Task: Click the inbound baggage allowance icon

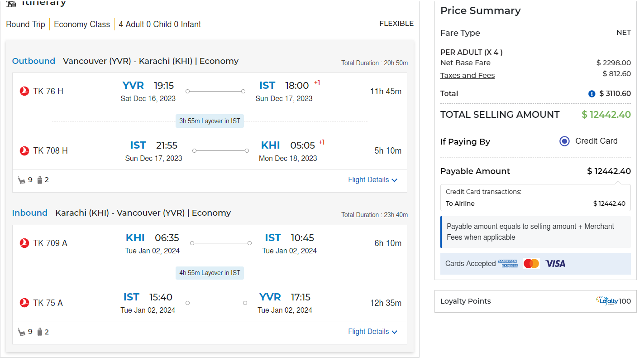Action: 40,332
